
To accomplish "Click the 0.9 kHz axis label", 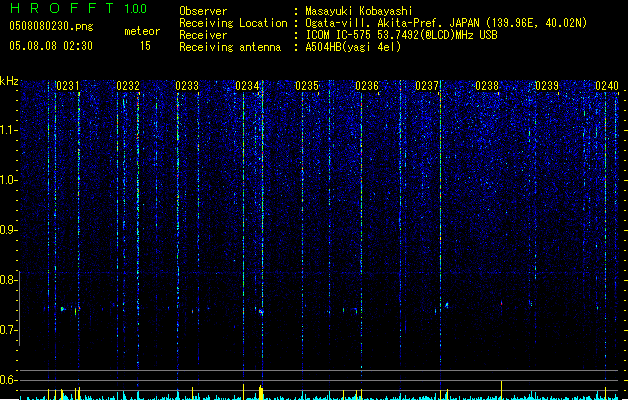I will (x=8, y=230).
